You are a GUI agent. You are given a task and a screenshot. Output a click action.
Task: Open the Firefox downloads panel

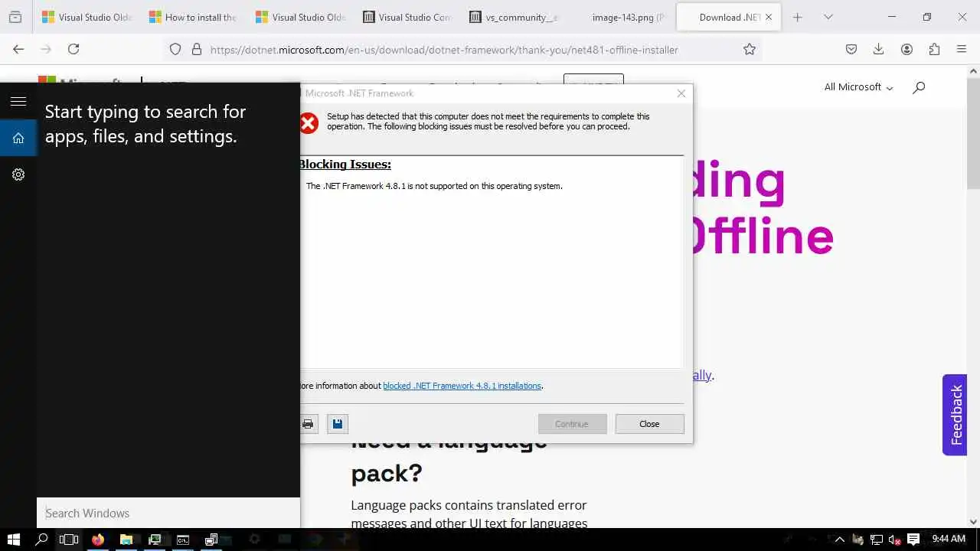[x=879, y=49]
